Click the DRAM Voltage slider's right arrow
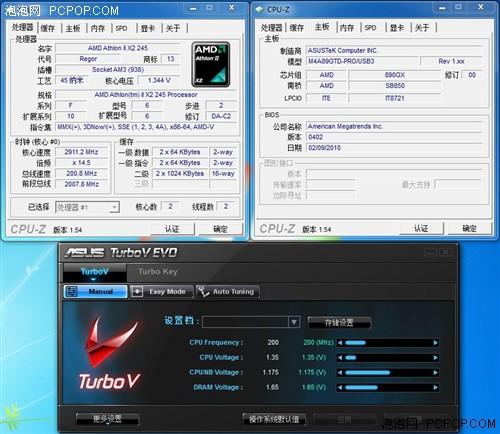Image resolution: width=500 pixels, height=434 pixels. 435,387
